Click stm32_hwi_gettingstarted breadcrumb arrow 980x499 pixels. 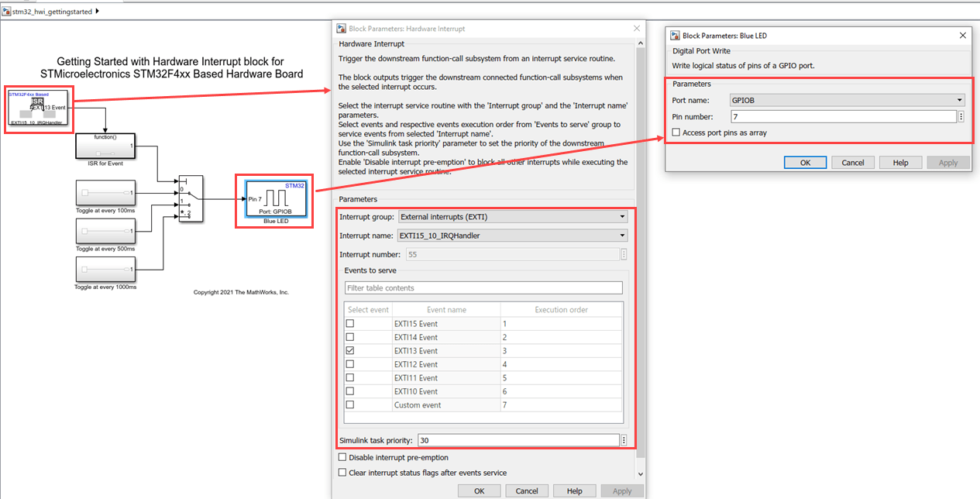[97, 12]
